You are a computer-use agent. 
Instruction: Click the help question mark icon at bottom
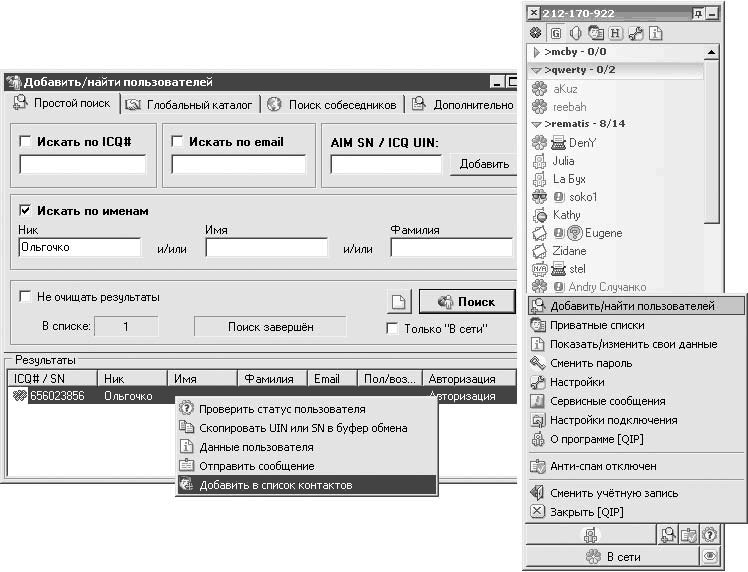tap(709, 535)
